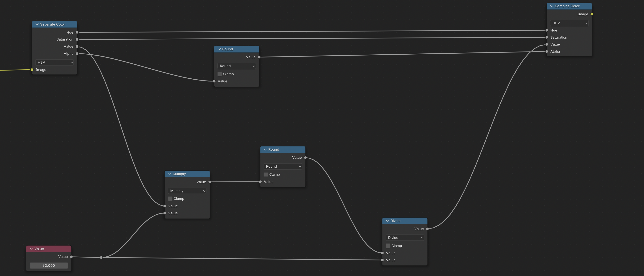Image resolution: width=644 pixels, height=276 pixels.
Task: Click the reroute point after the Value node
Action: tap(101, 258)
